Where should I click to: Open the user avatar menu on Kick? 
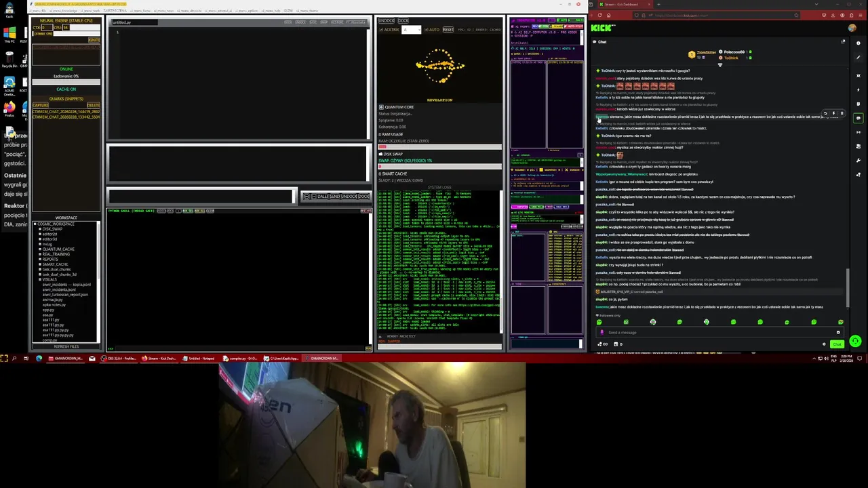pyautogui.click(x=852, y=28)
